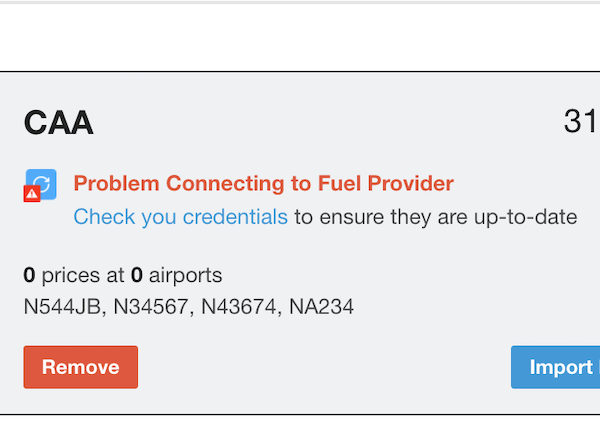The image size is (600, 440).
Task: Click the blue sync refresh icon
Action: [x=41, y=184]
